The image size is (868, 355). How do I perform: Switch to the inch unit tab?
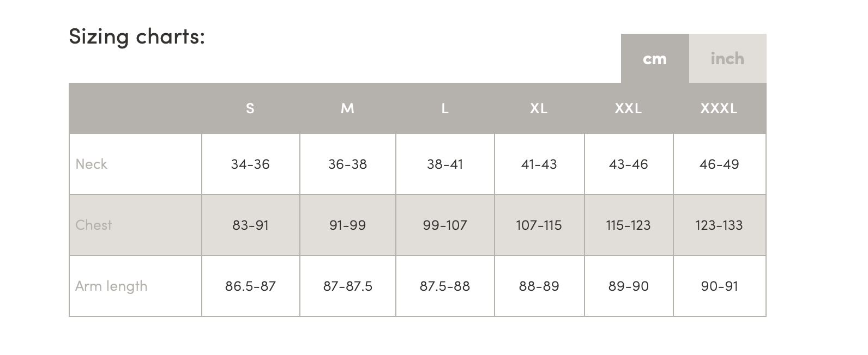727,59
